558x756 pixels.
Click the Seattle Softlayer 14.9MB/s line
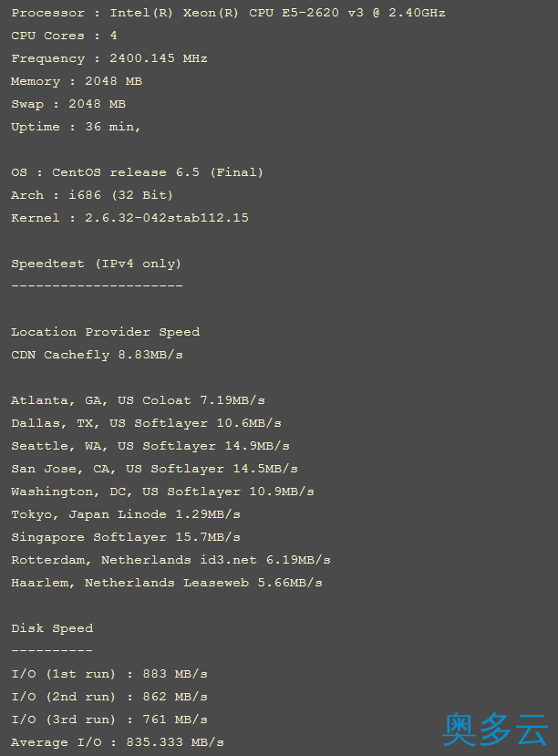point(150,446)
